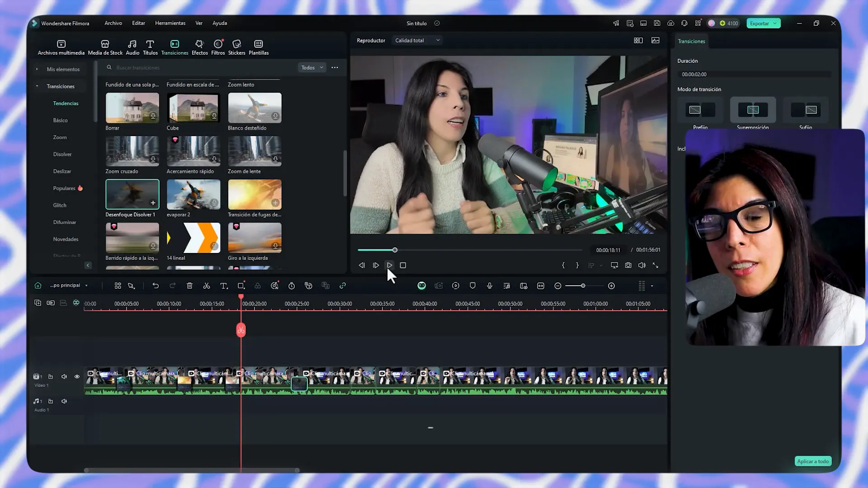Undo the last action
Image resolution: width=868 pixels, height=488 pixels.
(x=156, y=286)
